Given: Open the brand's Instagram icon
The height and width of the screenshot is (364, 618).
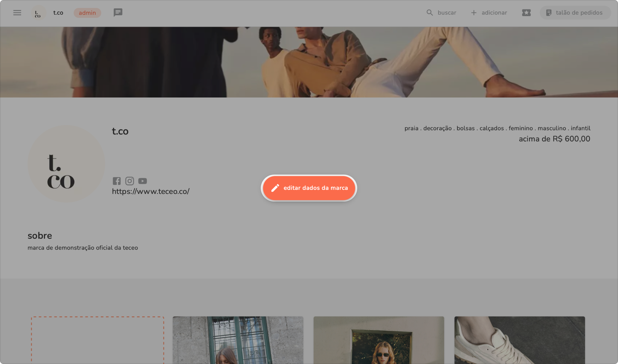Looking at the screenshot, I should tap(130, 181).
